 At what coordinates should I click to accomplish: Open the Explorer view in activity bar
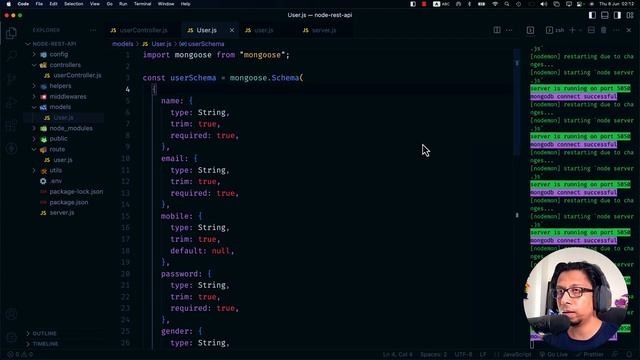(x=11, y=33)
